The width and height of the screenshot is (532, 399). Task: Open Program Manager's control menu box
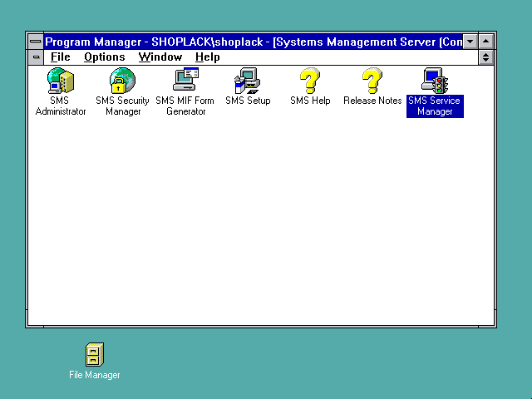click(x=36, y=42)
